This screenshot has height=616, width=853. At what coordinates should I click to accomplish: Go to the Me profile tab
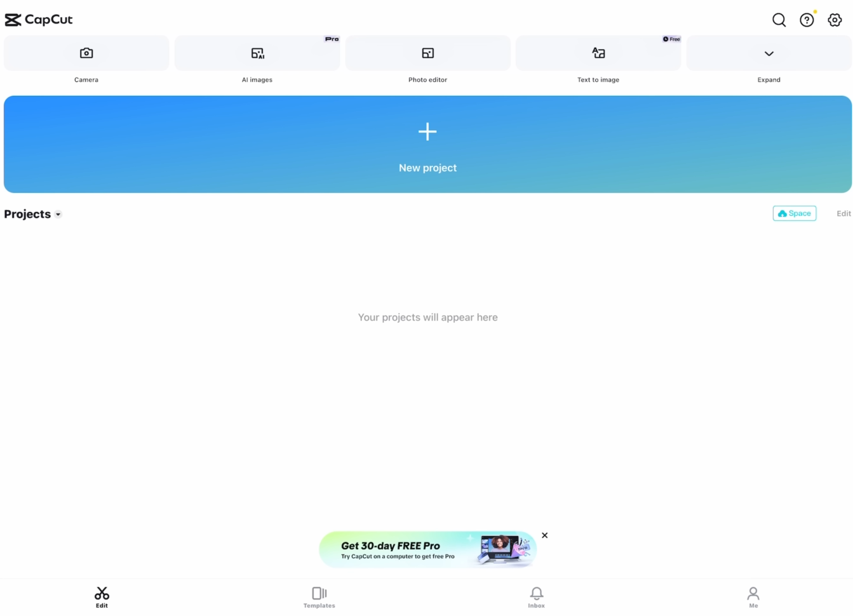pyautogui.click(x=753, y=597)
